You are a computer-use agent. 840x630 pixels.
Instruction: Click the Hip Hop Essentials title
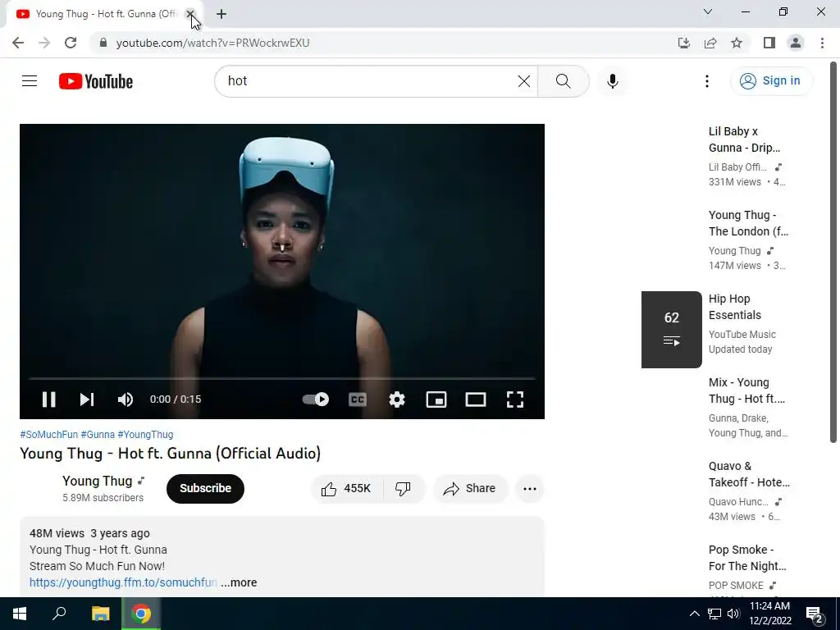(734, 307)
